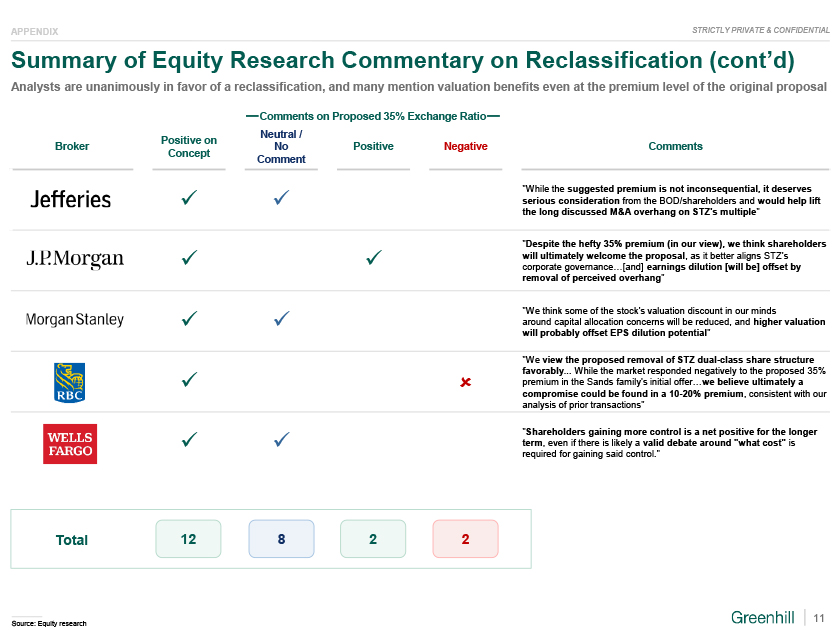Select Wells Fargo's blue Neutral checkmark

(x=281, y=440)
